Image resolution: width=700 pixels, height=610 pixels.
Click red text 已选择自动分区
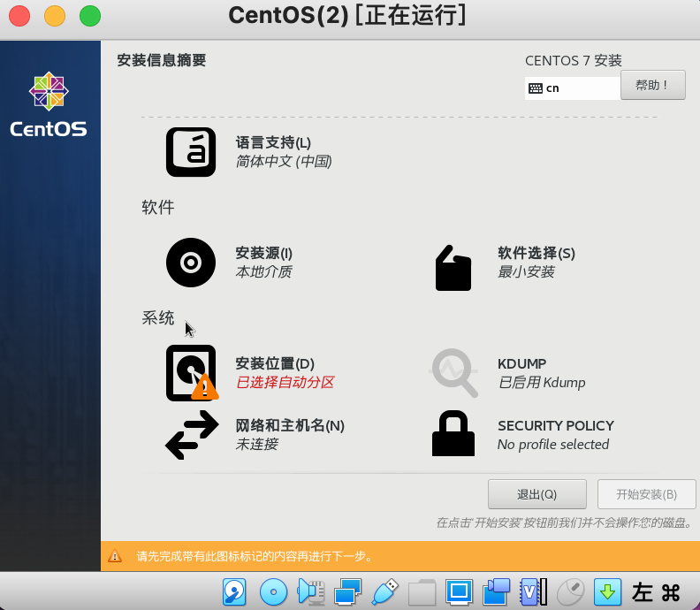pyautogui.click(x=285, y=382)
